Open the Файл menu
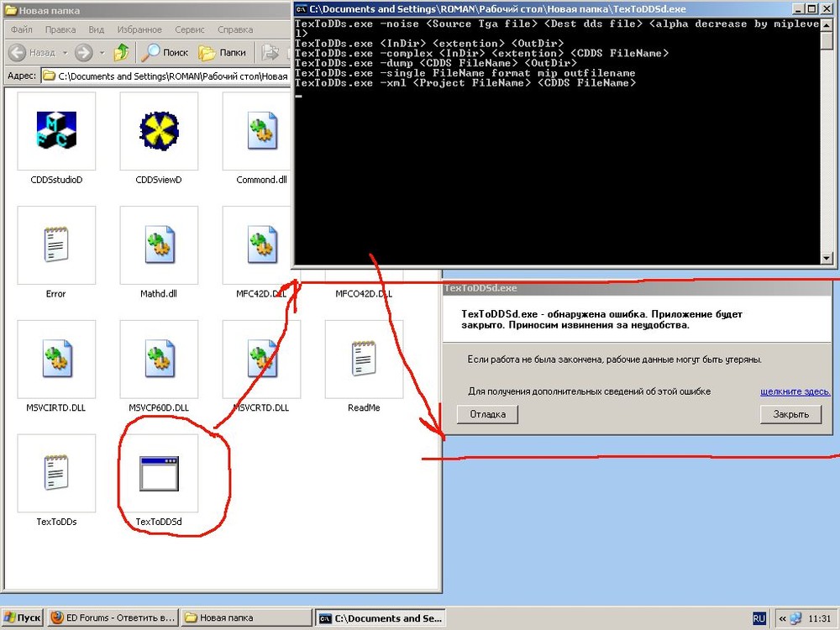Screen dimensions: 840x630 coord(22,29)
